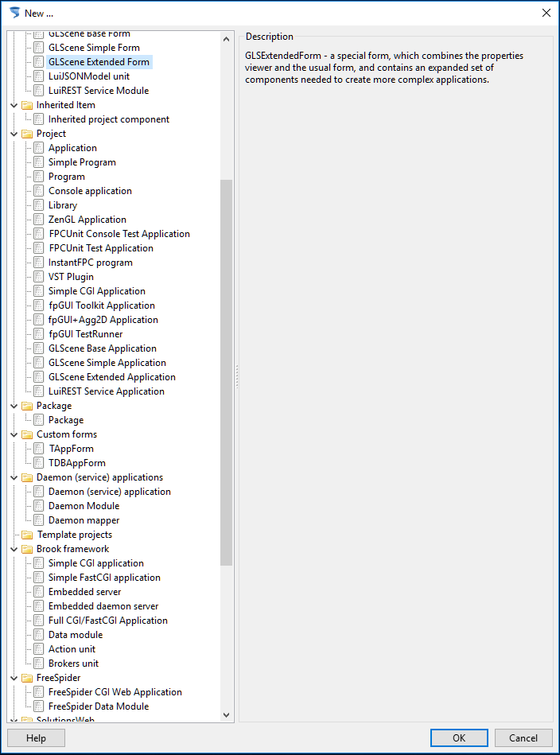The image size is (560, 755).
Task: Select FPCUnit Console Test Application
Action: (x=119, y=234)
